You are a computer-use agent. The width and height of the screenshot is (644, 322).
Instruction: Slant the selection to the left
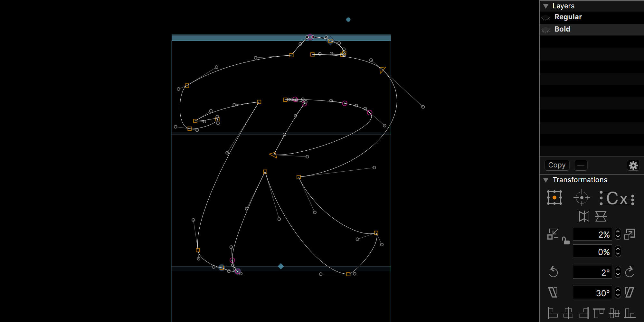pyautogui.click(x=553, y=293)
